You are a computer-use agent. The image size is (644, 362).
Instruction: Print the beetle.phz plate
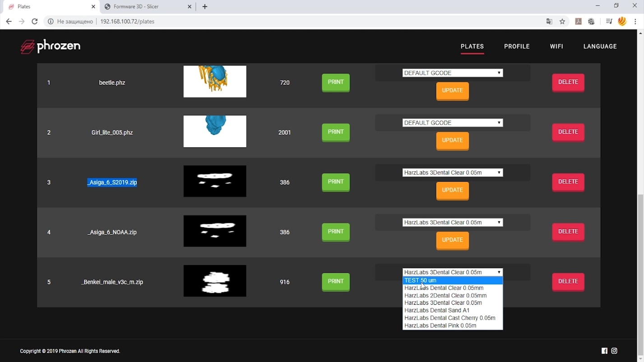336,82
